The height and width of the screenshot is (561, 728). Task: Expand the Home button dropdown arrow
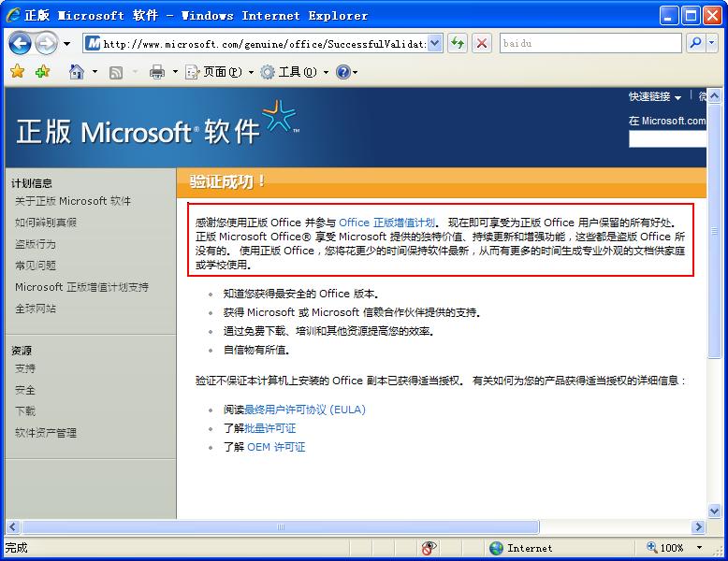[x=95, y=71]
